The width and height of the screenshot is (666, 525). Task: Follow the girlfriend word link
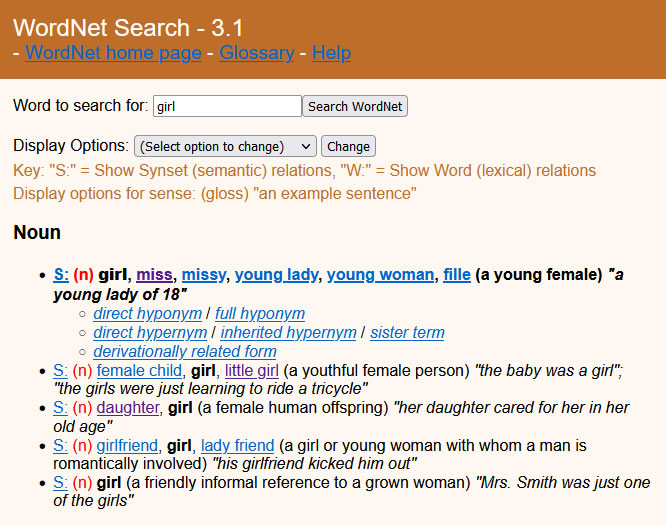pos(127,446)
